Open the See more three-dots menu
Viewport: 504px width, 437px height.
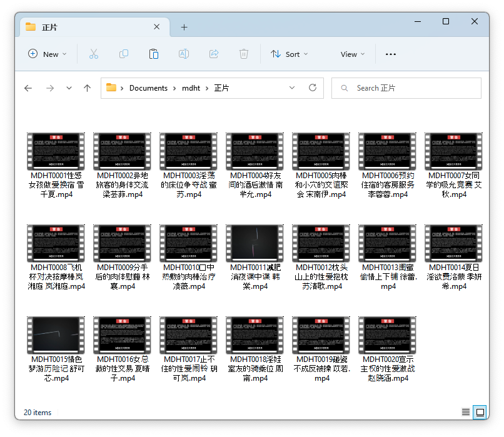click(391, 54)
